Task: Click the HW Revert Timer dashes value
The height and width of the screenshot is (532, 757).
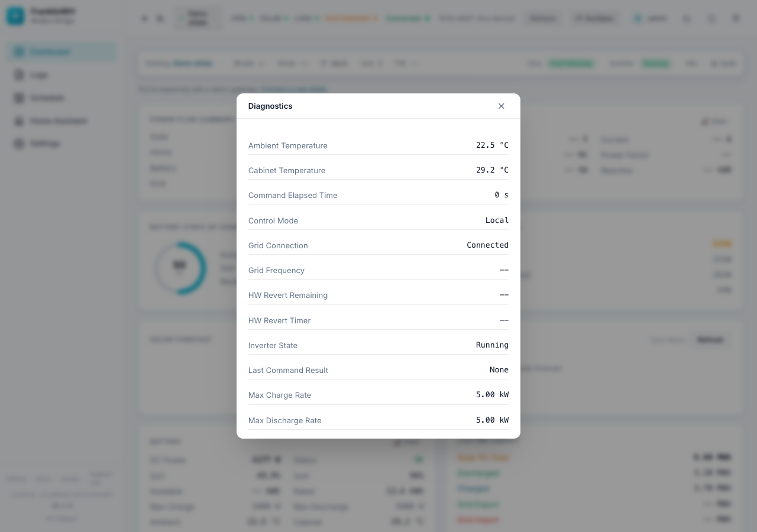Action: [x=504, y=320]
